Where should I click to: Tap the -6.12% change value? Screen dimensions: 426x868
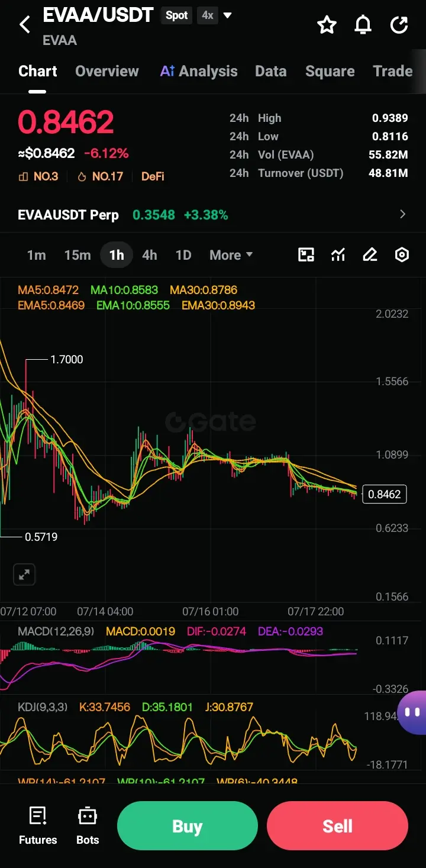106,154
